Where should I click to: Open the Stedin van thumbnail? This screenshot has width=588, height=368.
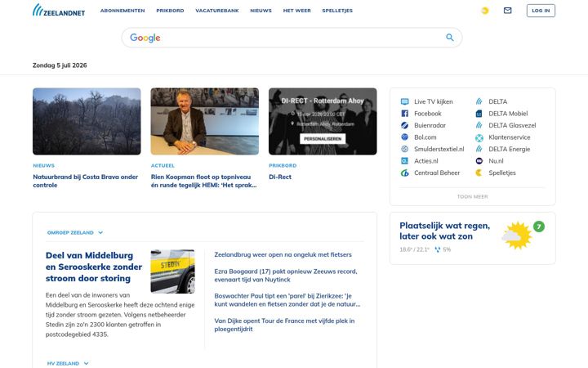172,272
